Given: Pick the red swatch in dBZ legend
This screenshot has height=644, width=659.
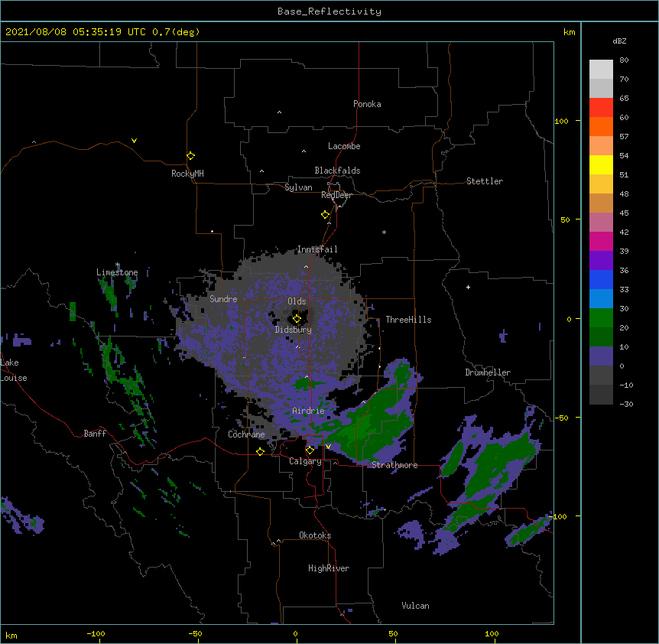Looking at the screenshot, I should coord(601,107).
